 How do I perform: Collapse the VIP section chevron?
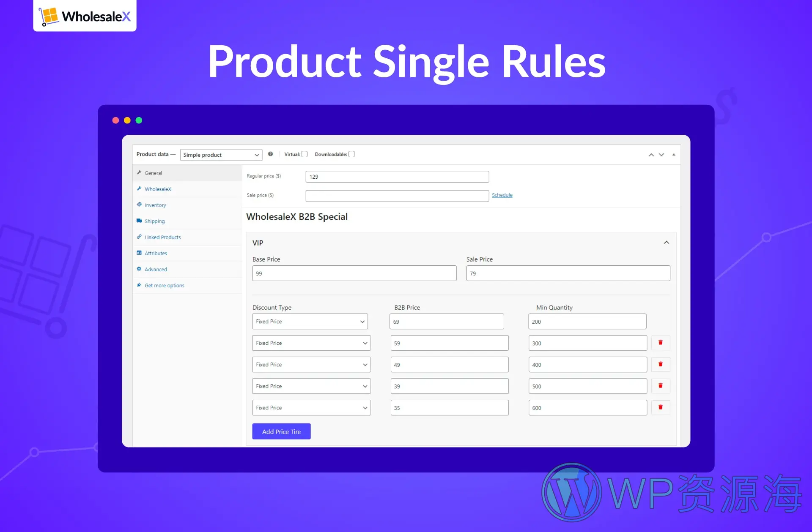tap(667, 242)
